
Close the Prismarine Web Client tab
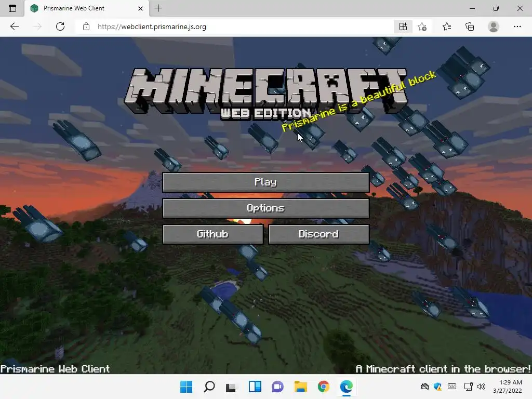tap(140, 8)
